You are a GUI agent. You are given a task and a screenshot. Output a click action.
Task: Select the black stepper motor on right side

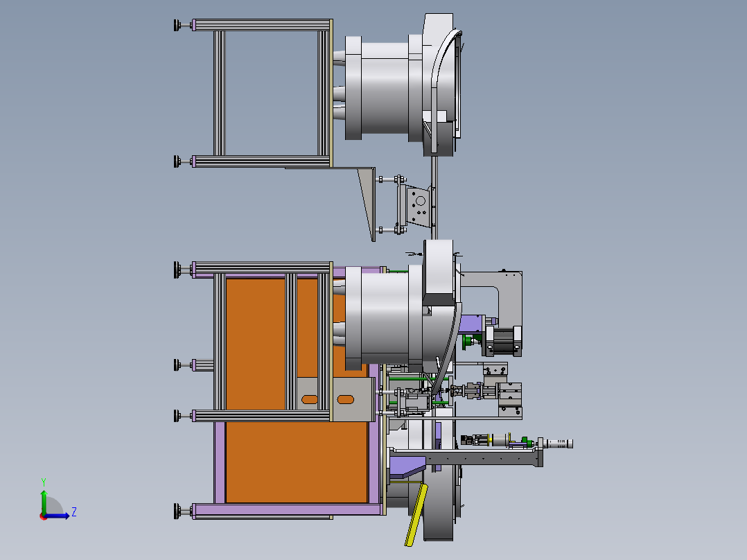coord(504,341)
